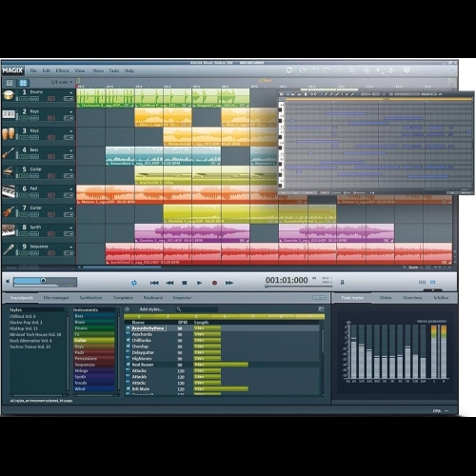Screen dimensions: 476x476
Task: Expand the track 2 Keys dropdown arrow
Action: [x=71, y=112]
